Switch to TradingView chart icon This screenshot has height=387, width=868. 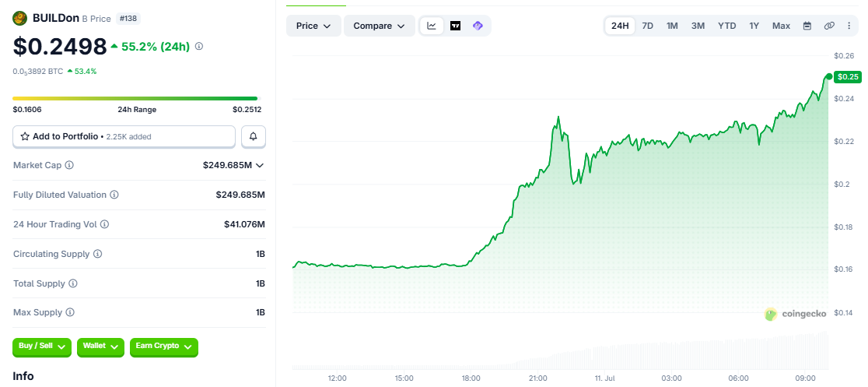(x=455, y=26)
